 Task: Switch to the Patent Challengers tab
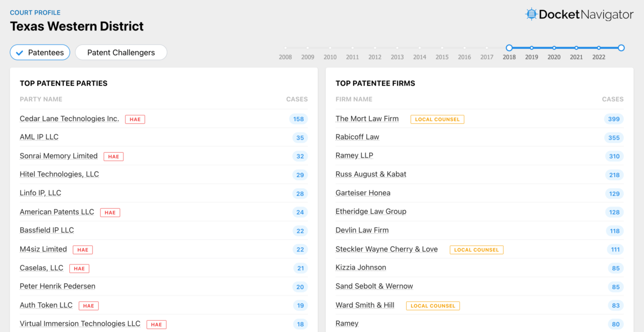121,52
